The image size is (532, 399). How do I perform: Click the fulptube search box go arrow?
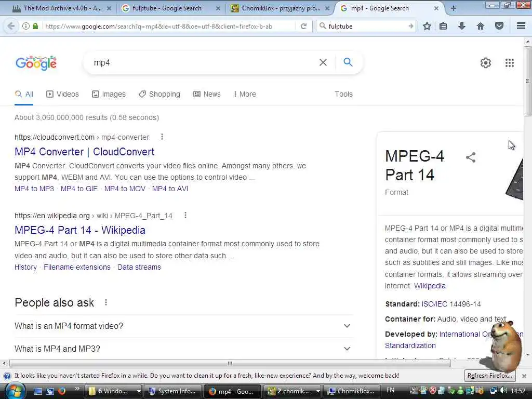(411, 26)
